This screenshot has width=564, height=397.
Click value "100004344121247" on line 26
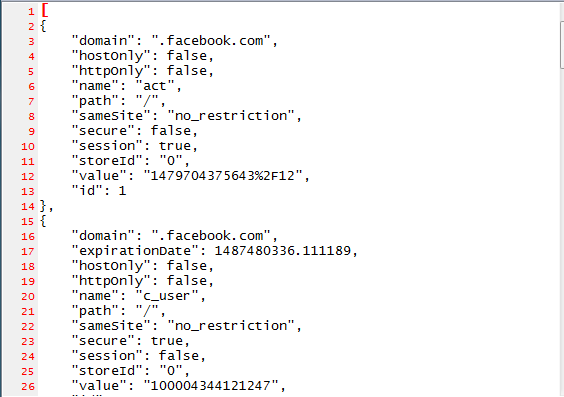211,386
